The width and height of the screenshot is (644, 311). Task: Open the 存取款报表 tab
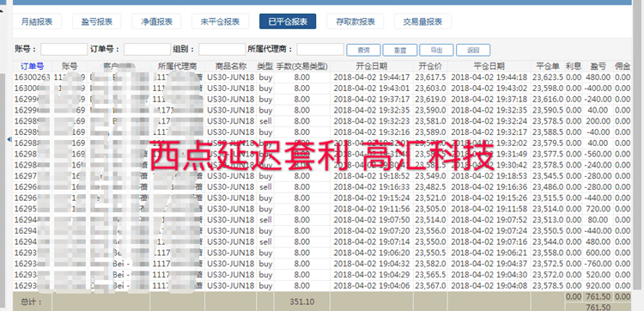(x=355, y=21)
